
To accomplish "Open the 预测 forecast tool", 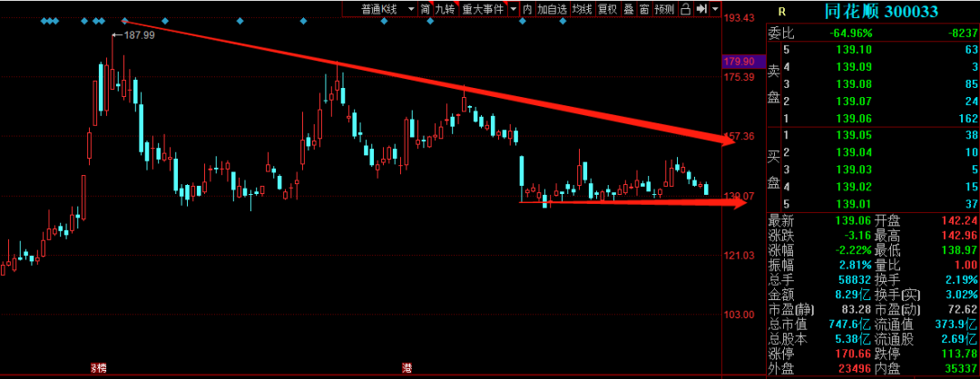I will point(664,9).
